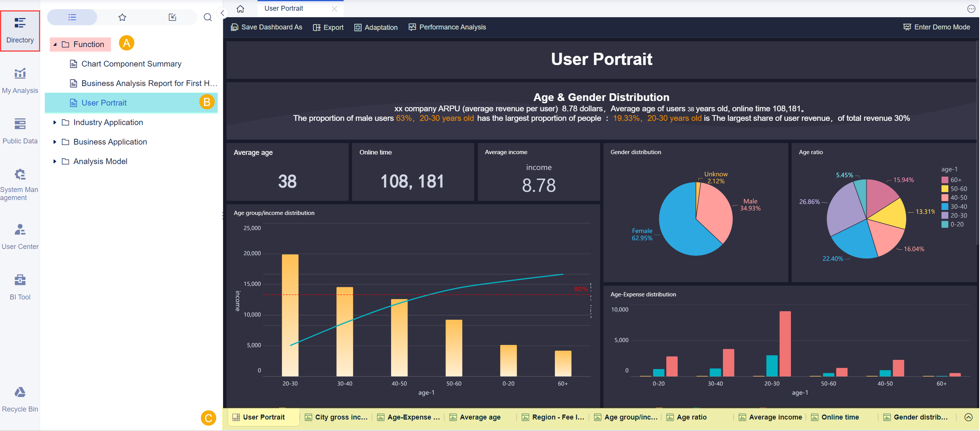Toggle the 0-20 legend entry
980x431 pixels.
954,224
